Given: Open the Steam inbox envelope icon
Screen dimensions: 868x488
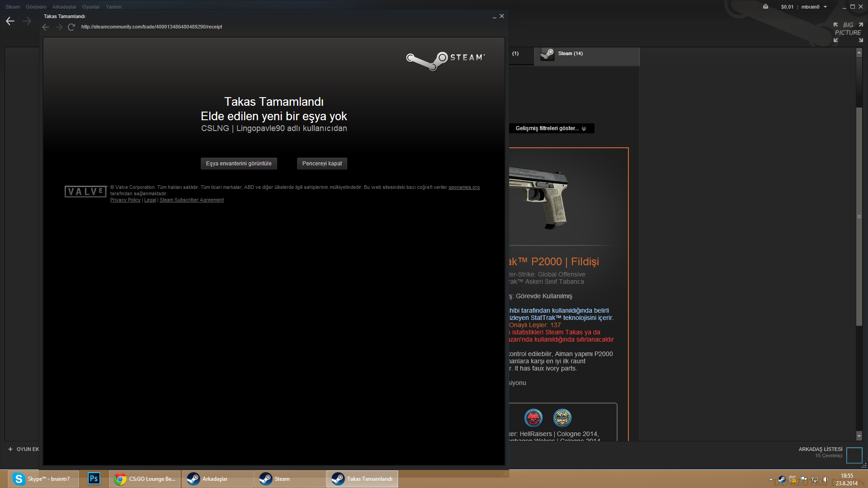Looking at the screenshot, I should click(x=765, y=7).
